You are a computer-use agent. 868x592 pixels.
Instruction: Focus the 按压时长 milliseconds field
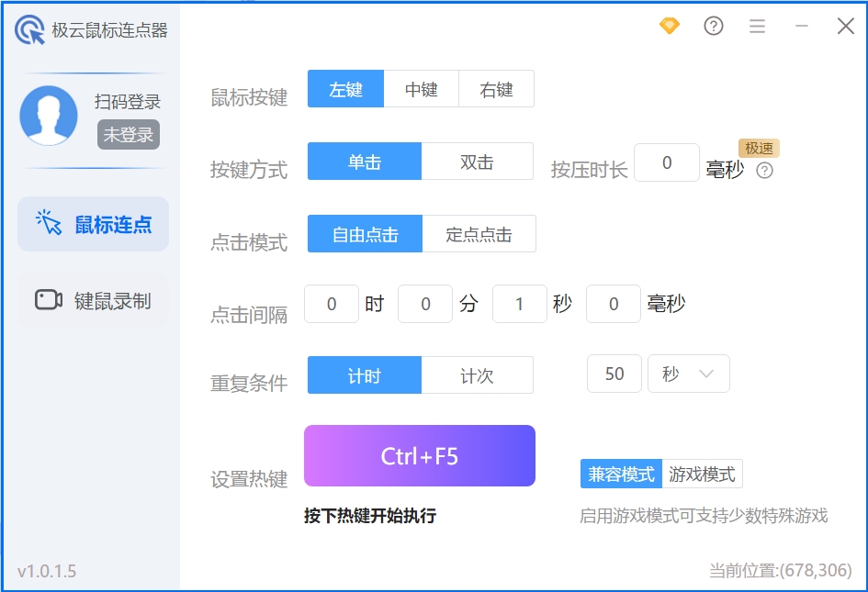(667, 162)
